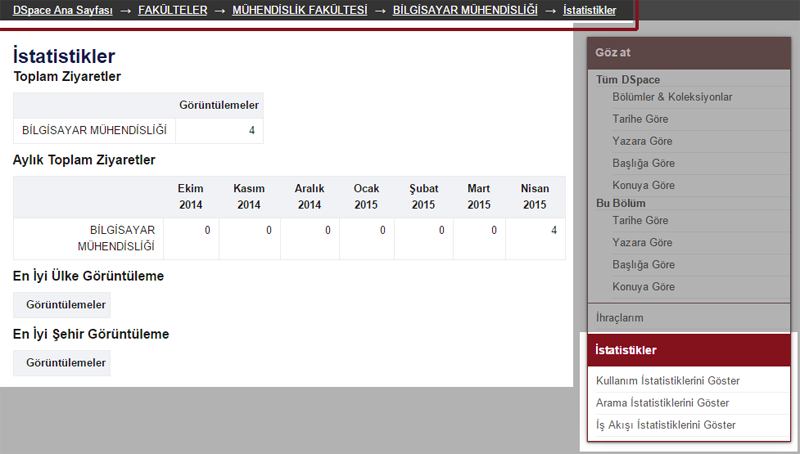Click Tüm DSpace section label

coord(628,80)
